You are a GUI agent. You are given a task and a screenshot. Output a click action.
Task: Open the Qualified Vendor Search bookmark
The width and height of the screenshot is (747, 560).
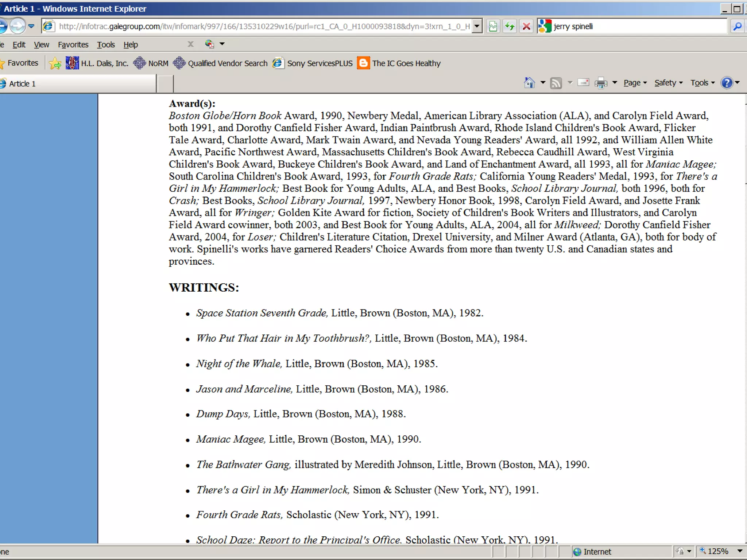click(227, 63)
